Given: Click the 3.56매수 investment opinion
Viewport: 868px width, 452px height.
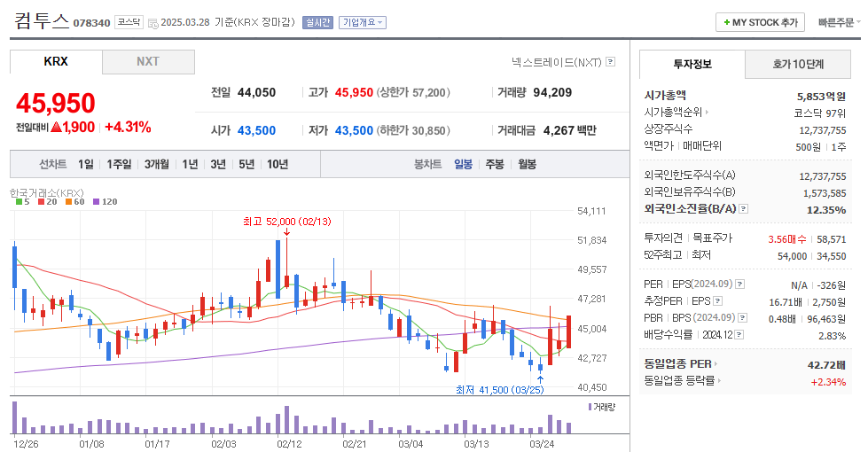Looking at the screenshot, I should (x=786, y=239).
